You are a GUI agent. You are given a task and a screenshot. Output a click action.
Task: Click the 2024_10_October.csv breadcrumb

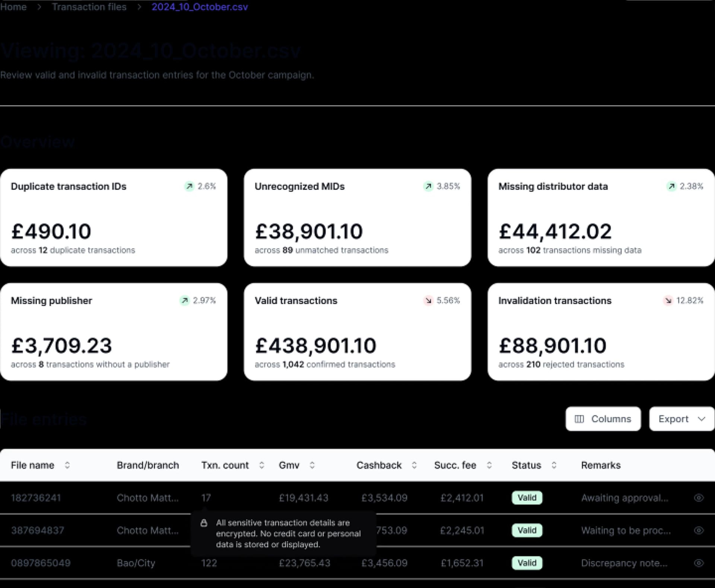[x=200, y=7]
